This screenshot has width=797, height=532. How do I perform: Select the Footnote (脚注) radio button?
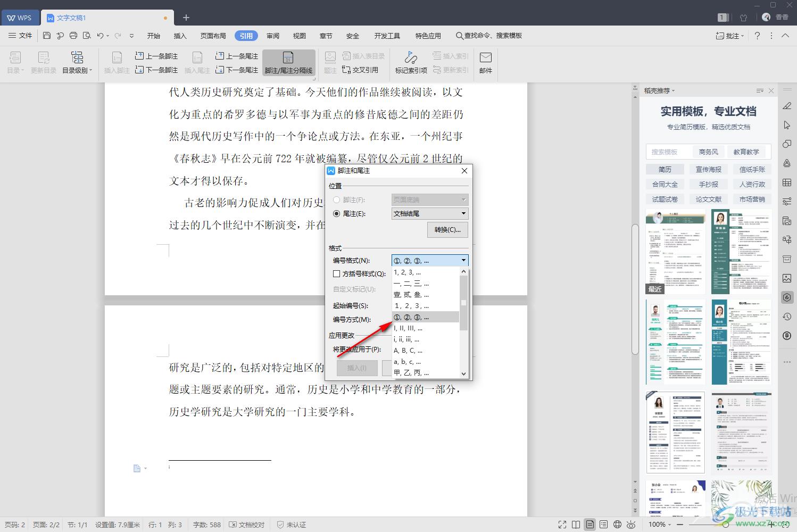(336, 199)
